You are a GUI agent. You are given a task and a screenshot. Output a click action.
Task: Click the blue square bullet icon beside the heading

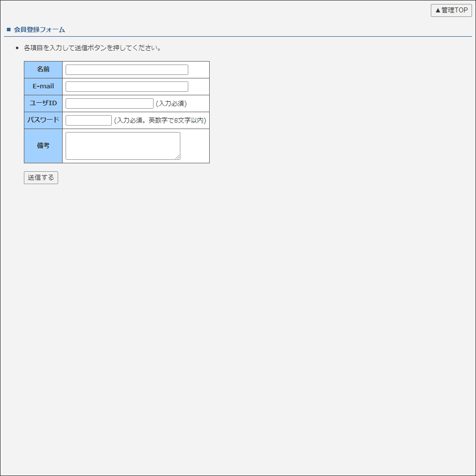pos(8,29)
